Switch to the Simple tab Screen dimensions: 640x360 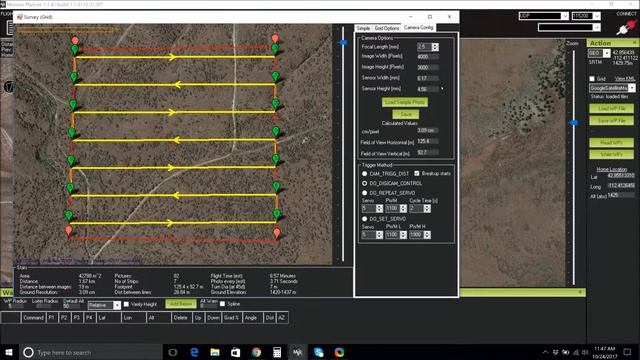(x=363, y=28)
